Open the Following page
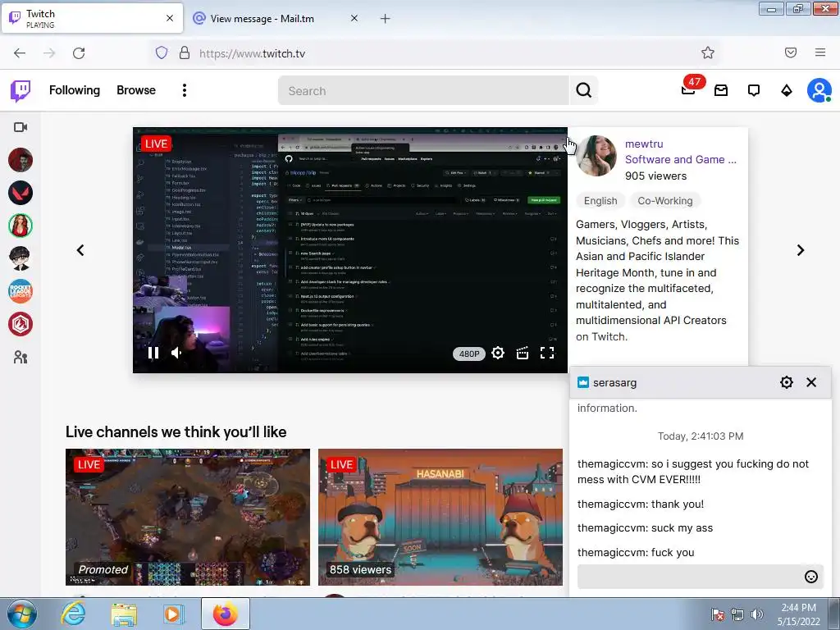Image resolution: width=840 pixels, height=630 pixels. [x=75, y=90]
